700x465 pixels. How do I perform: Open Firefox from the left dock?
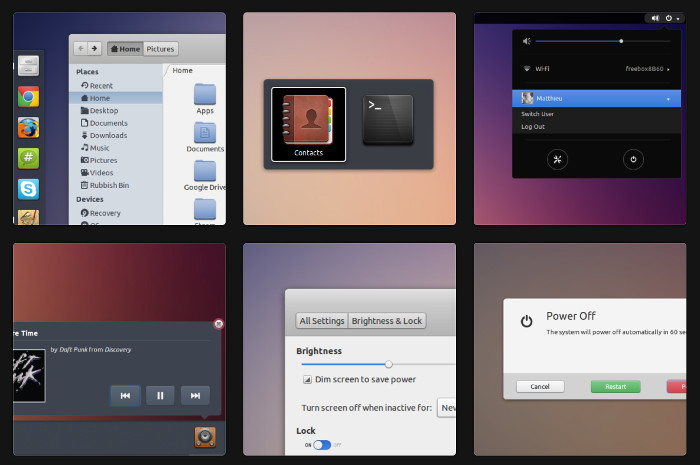coord(28,127)
